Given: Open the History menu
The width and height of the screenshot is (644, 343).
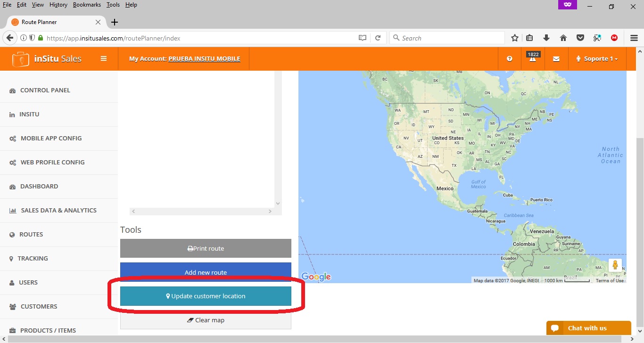Looking at the screenshot, I should (x=58, y=5).
